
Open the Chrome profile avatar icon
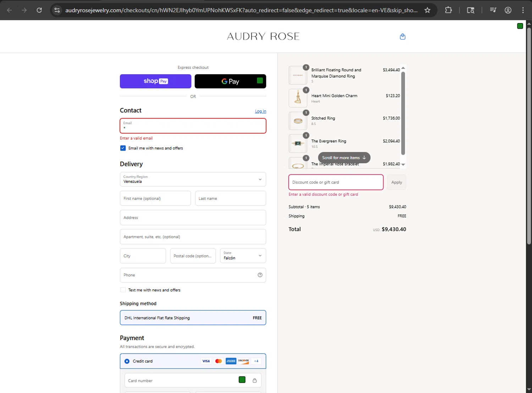tap(508, 10)
